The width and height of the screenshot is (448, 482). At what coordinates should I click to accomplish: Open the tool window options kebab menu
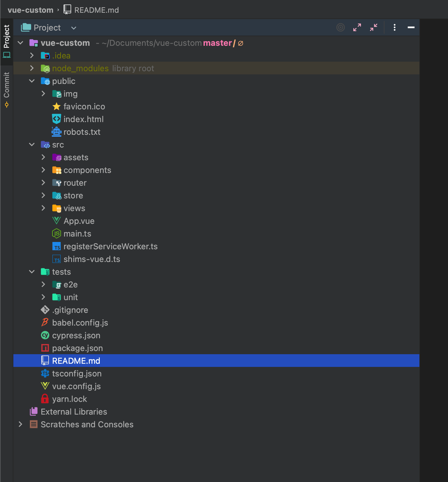(394, 27)
